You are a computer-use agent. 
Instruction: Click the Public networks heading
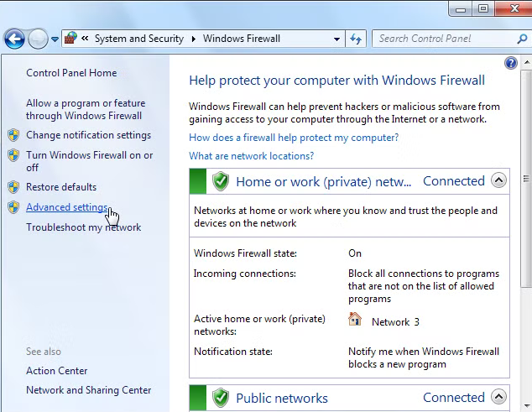pos(282,398)
